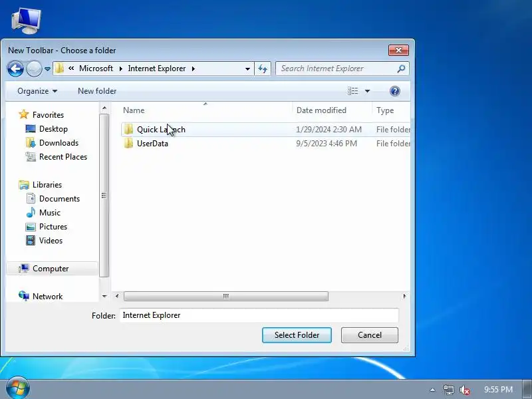Close the New Toolbar dialog
This screenshot has height=399, width=532.
[398, 51]
